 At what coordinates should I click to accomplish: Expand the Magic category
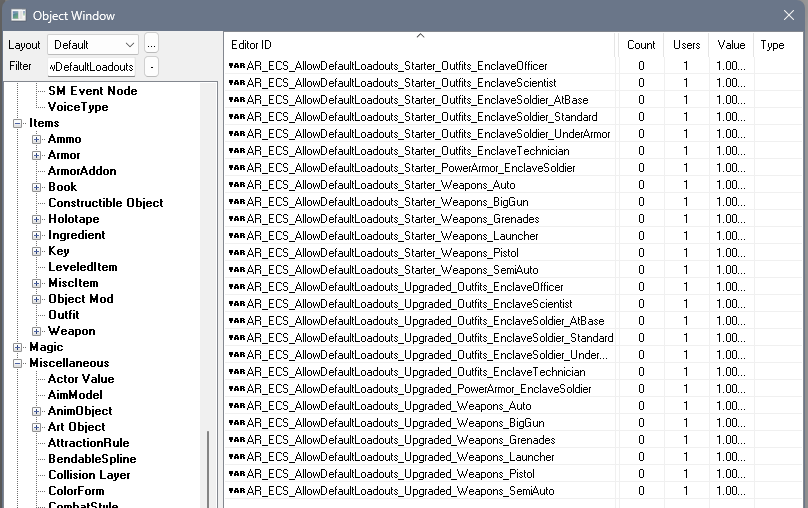coord(18,347)
